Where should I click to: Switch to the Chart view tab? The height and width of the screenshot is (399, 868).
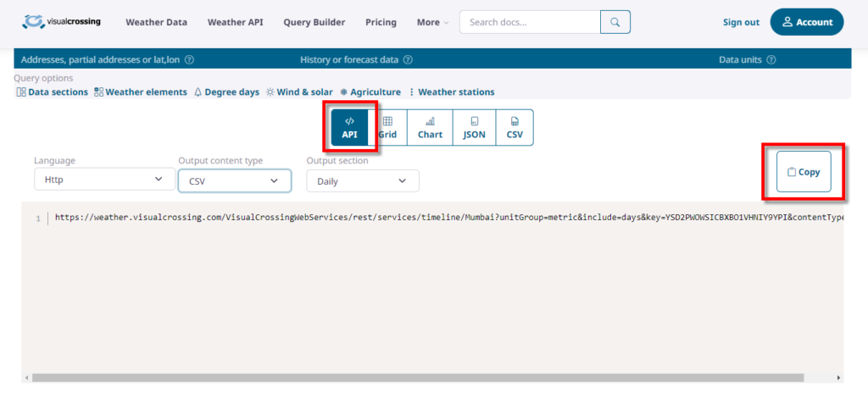tap(430, 127)
